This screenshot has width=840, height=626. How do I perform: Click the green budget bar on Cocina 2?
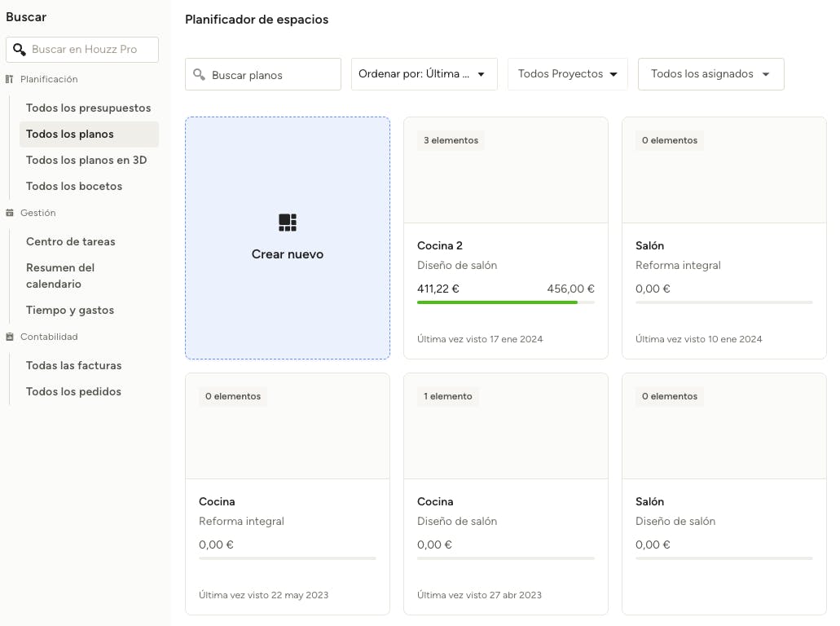click(x=497, y=302)
